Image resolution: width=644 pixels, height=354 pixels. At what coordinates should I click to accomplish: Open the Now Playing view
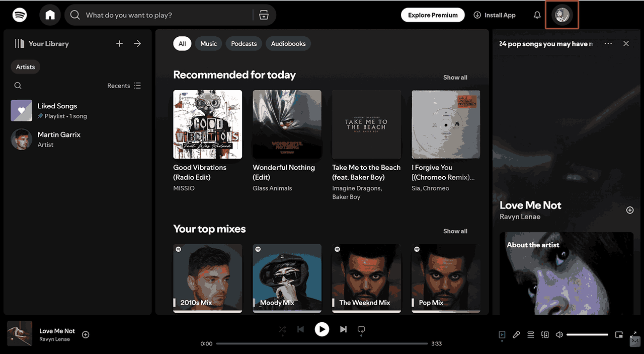(502, 334)
